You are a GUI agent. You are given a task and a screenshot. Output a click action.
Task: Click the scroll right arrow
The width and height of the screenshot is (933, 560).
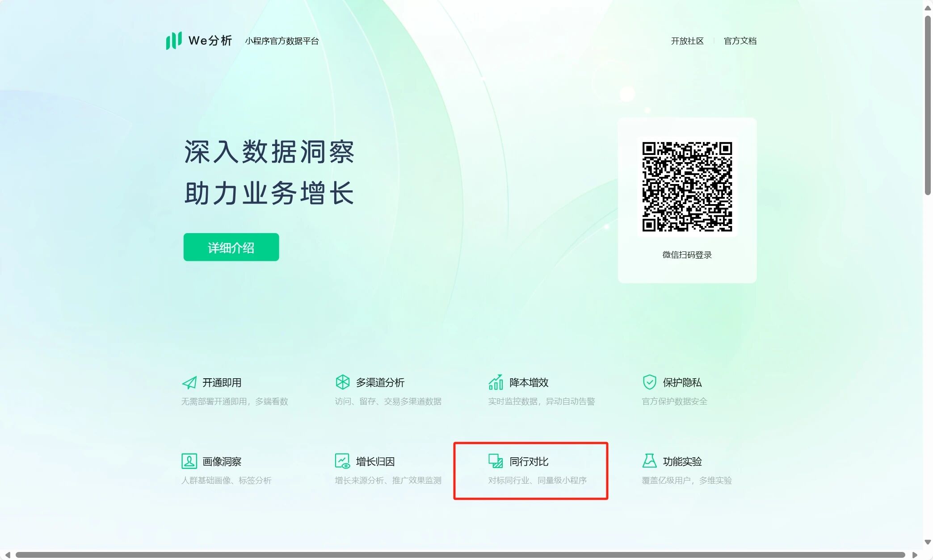coord(915,555)
